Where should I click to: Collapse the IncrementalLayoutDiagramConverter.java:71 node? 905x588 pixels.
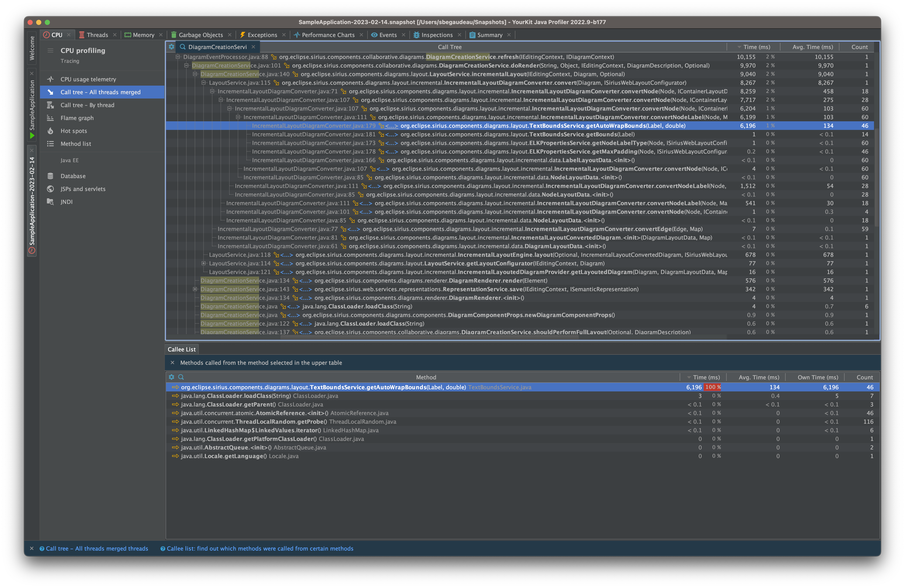(x=212, y=92)
